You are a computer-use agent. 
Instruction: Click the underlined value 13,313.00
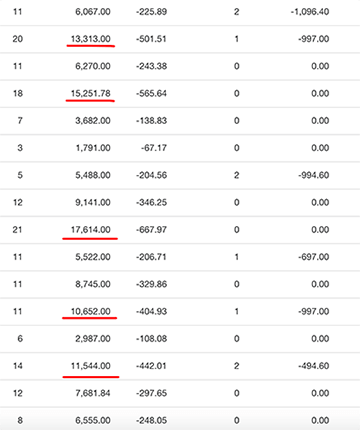(90, 39)
